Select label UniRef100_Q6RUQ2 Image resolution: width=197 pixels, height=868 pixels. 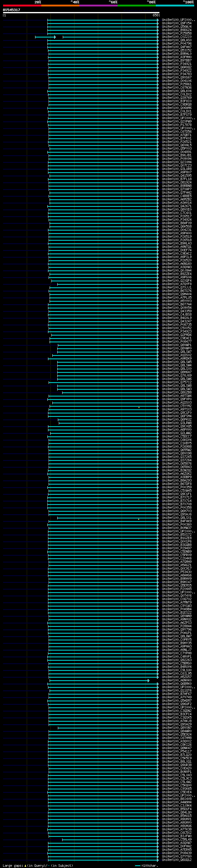[x=176, y=67]
